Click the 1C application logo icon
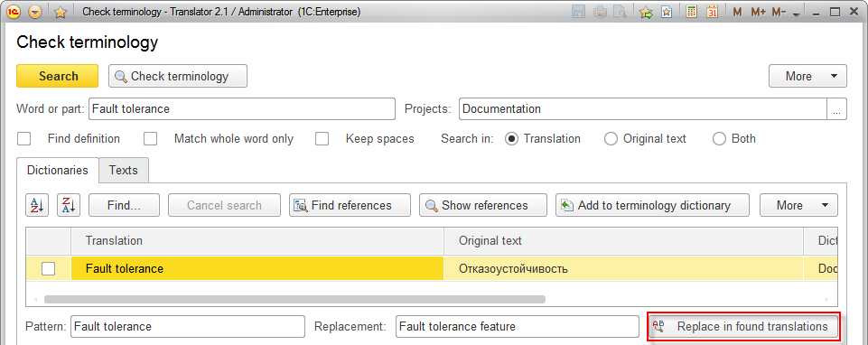The width and height of the screenshot is (868, 345). point(14,12)
